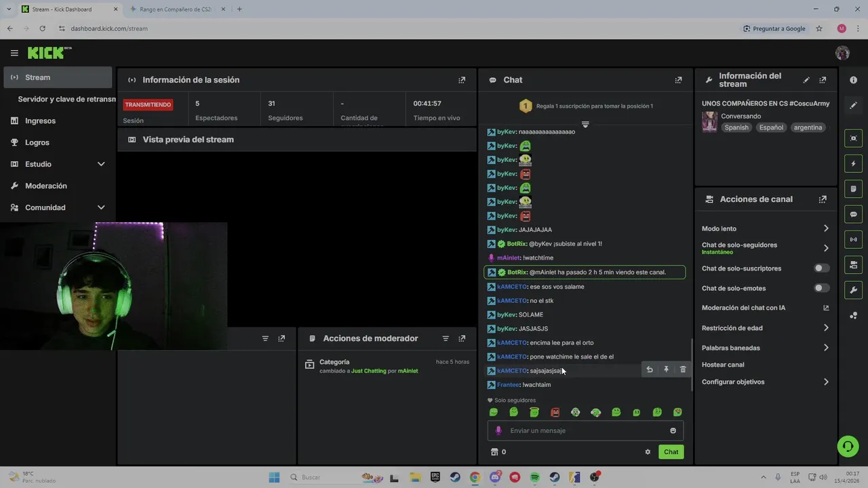The image size is (868, 488).
Task: Toggle Chat de solo-emotes
Action: 821,288
